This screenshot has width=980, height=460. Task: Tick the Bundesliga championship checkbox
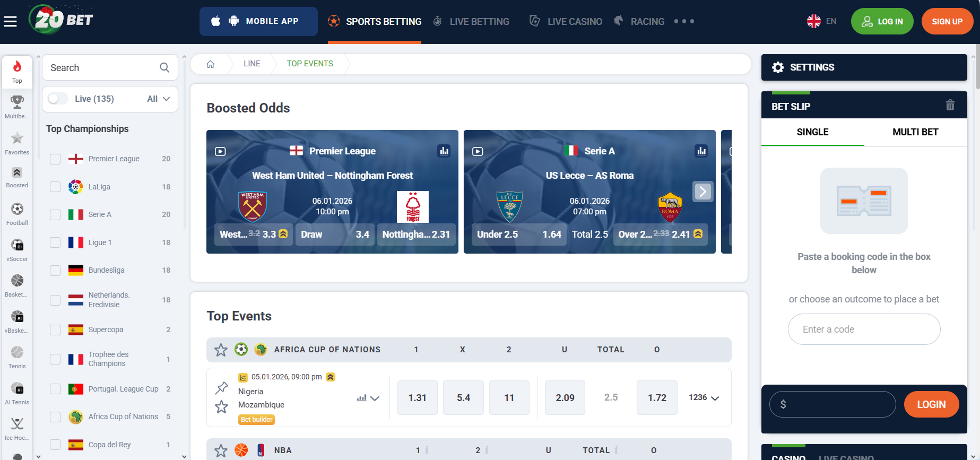[x=55, y=271]
